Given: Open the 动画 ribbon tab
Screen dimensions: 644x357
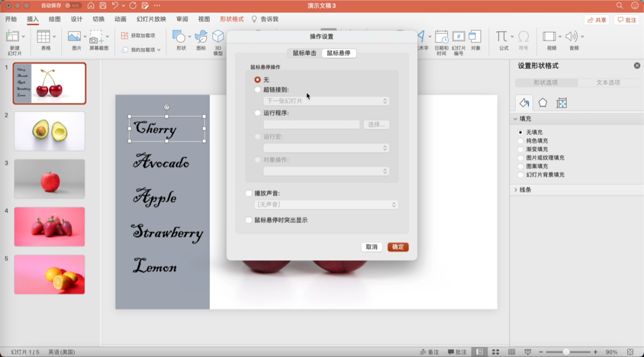Looking at the screenshot, I should 120,19.
